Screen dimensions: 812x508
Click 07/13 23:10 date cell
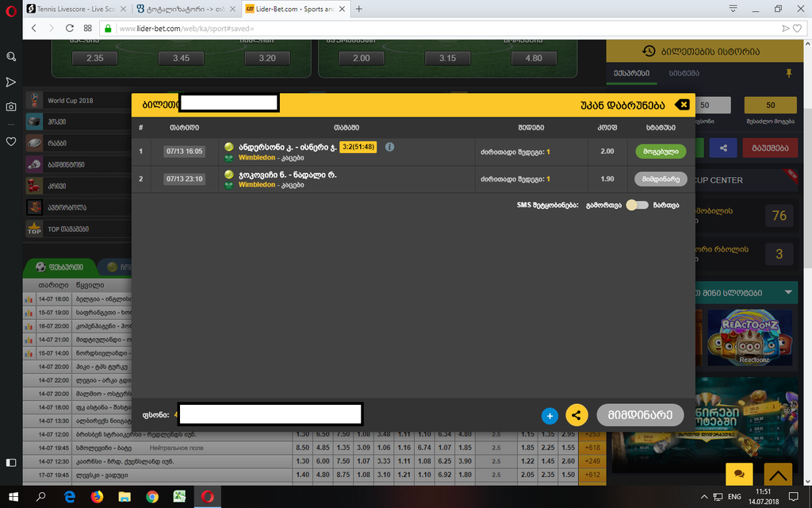184,179
